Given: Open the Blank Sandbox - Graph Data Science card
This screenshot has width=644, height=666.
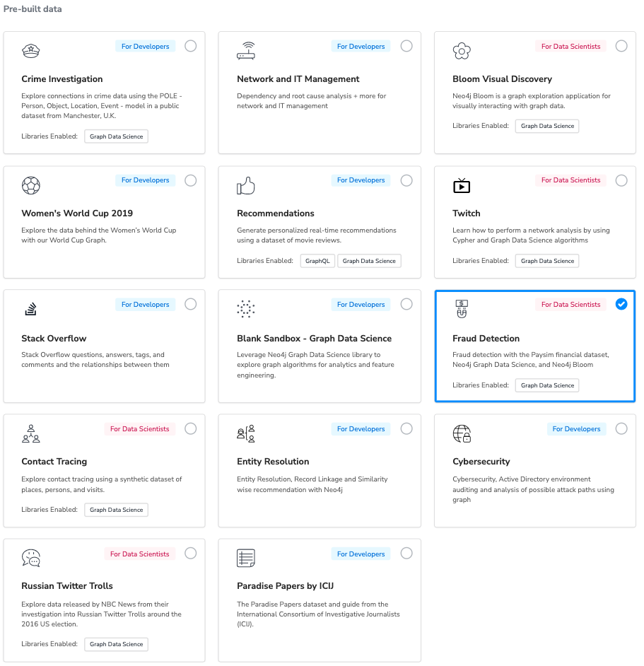Looking at the screenshot, I should pyautogui.click(x=320, y=346).
